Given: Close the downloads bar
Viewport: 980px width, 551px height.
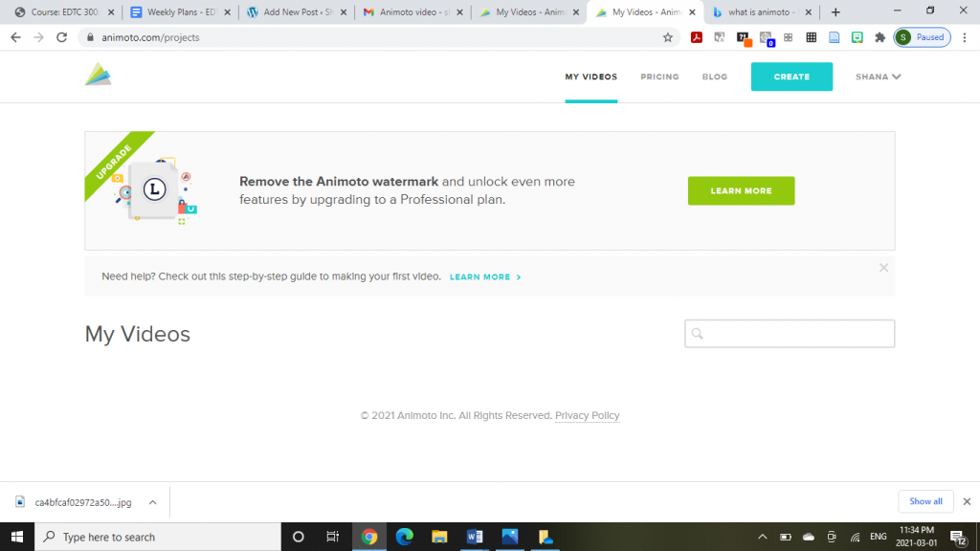Looking at the screenshot, I should (967, 501).
